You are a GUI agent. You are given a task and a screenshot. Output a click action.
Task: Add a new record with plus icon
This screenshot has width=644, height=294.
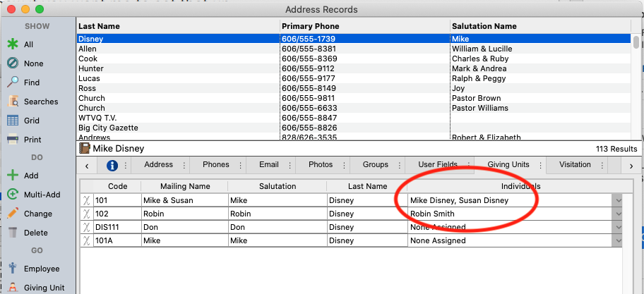pyautogui.click(x=13, y=176)
